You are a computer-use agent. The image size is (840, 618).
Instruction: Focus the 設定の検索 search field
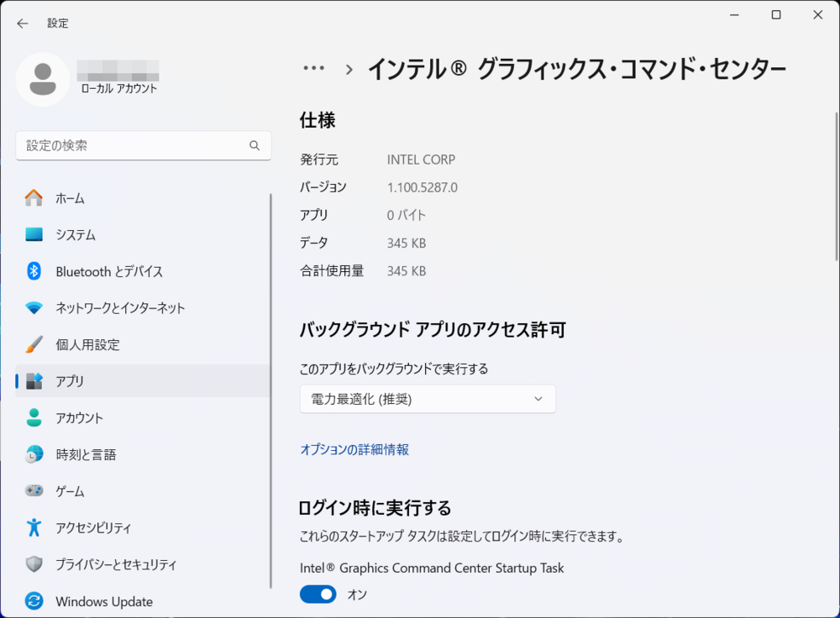tap(144, 145)
